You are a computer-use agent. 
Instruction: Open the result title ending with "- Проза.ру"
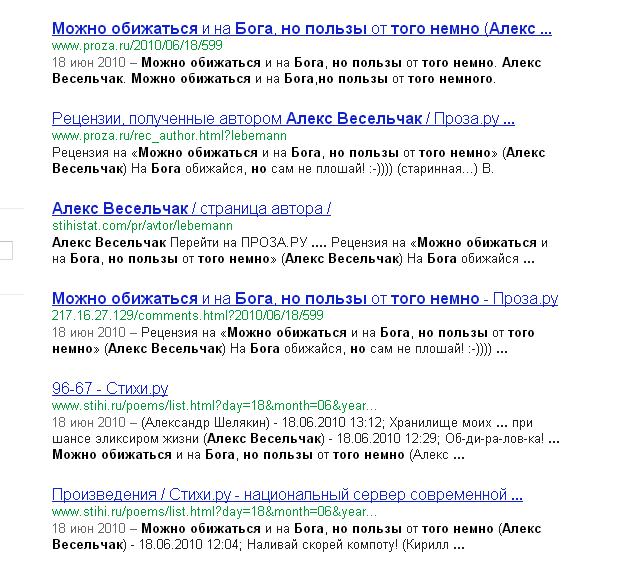pyautogui.click(x=304, y=298)
